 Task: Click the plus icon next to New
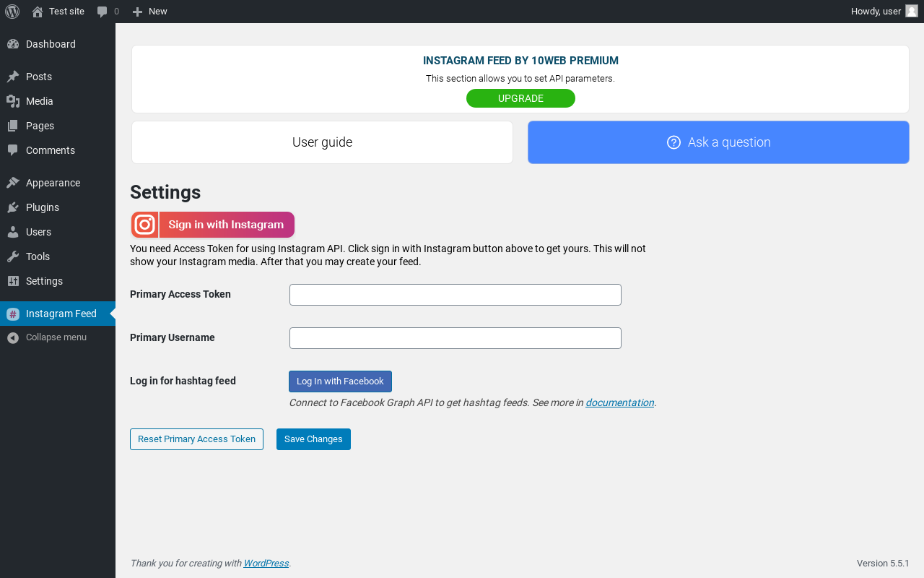137,12
